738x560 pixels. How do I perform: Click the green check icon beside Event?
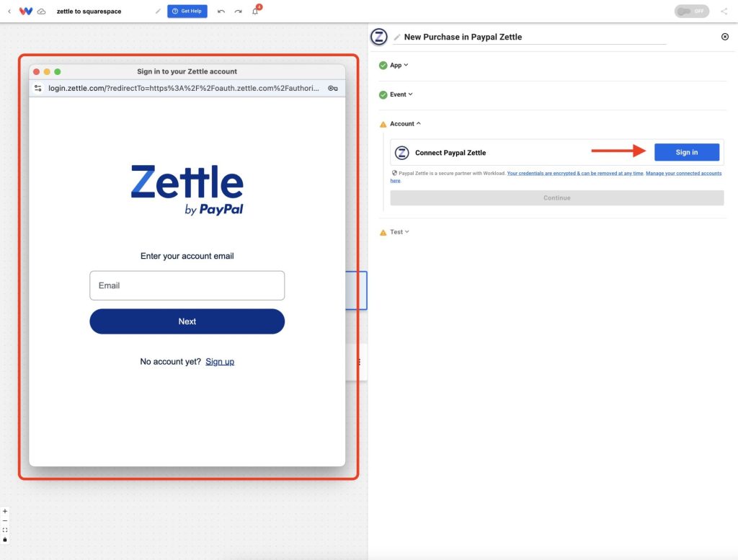pyautogui.click(x=383, y=94)
